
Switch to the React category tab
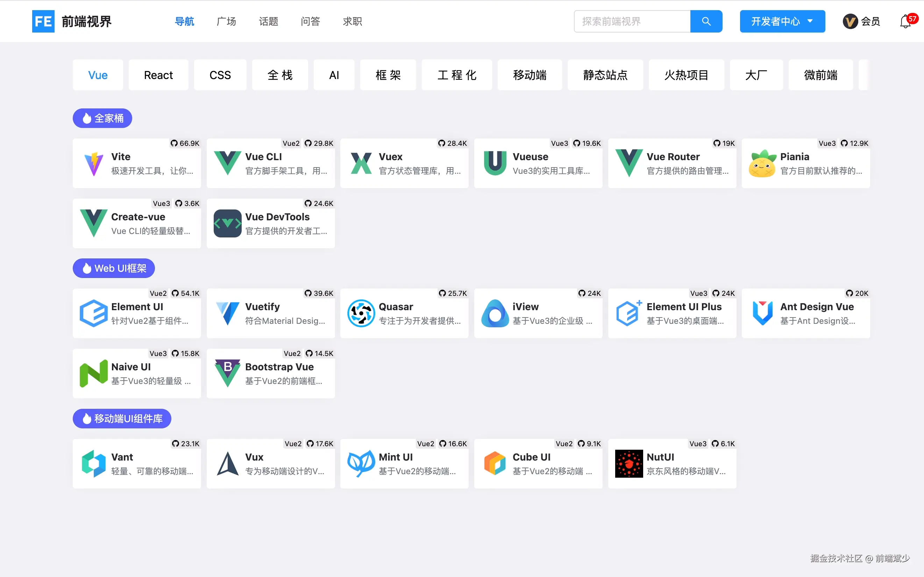[x=158, y=75]
